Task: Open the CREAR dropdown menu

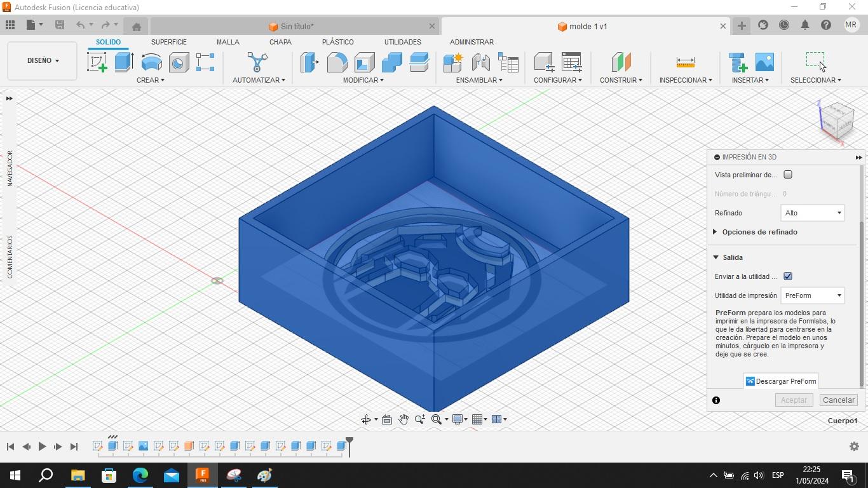Action: coord(150,80)
